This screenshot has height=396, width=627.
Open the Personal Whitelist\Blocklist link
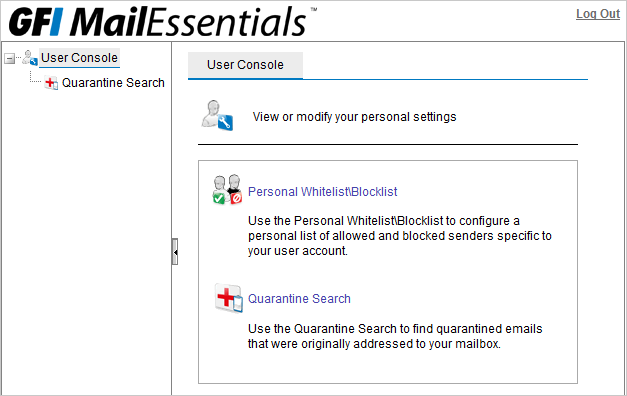(x=322, y=192)
